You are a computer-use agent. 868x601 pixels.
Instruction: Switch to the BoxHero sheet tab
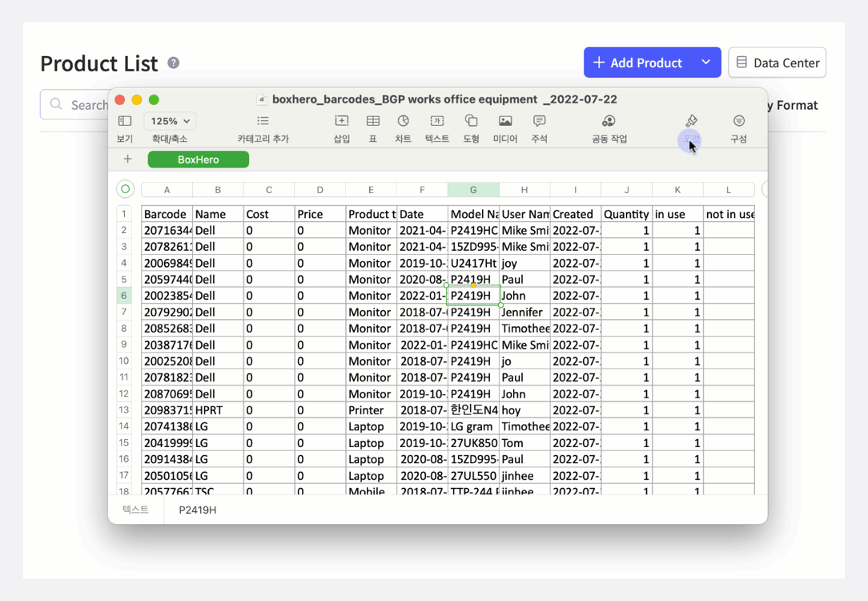pos(198,159)
